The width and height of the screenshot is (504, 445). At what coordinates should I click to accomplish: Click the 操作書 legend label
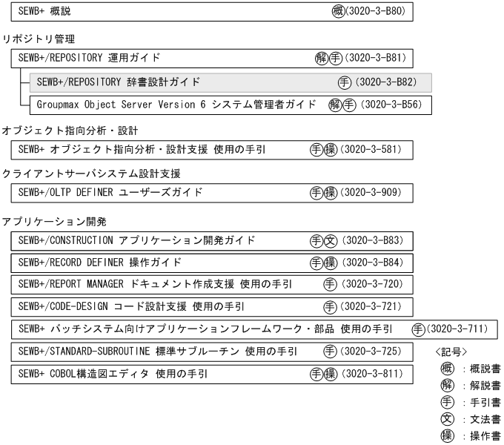[485, 436]
